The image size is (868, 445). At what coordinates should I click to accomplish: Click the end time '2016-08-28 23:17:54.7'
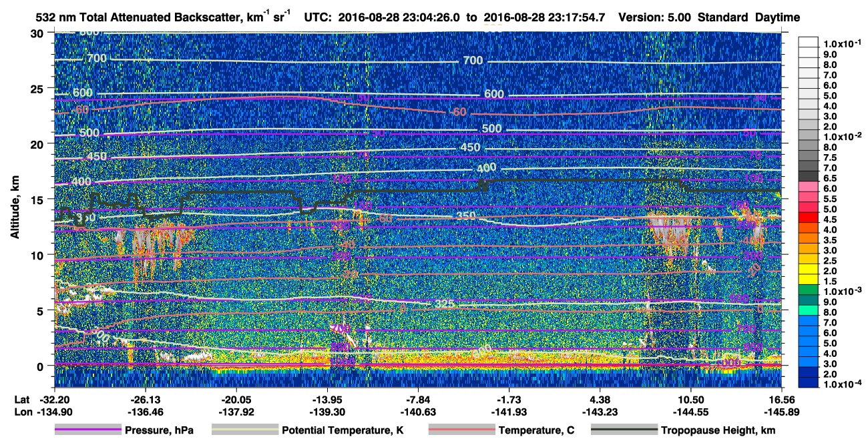pos(544,17)
